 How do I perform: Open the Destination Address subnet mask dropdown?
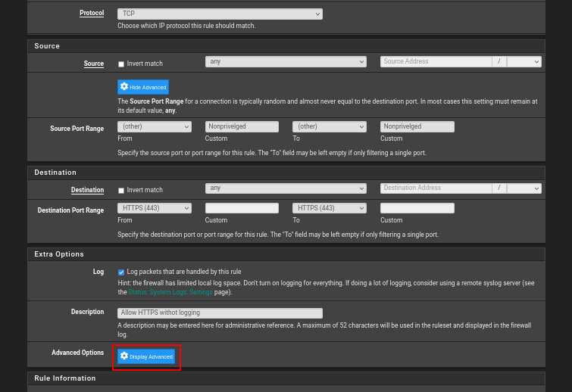tap(524, 188)
